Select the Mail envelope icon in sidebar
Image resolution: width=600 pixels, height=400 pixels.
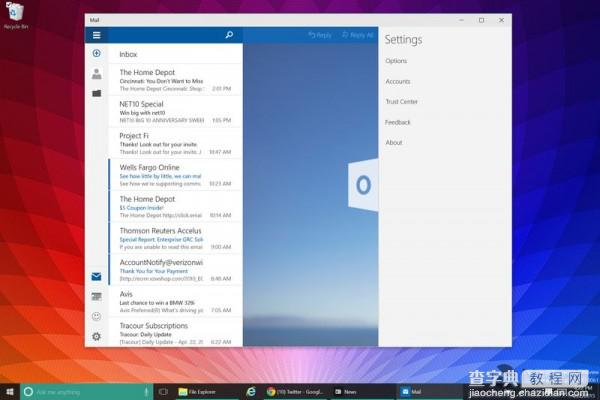96,276
